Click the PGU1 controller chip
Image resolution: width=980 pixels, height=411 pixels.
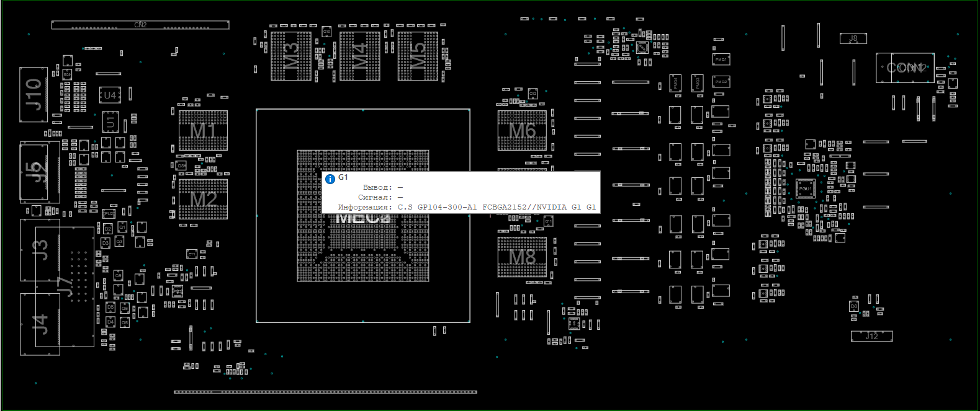[805, 188]
